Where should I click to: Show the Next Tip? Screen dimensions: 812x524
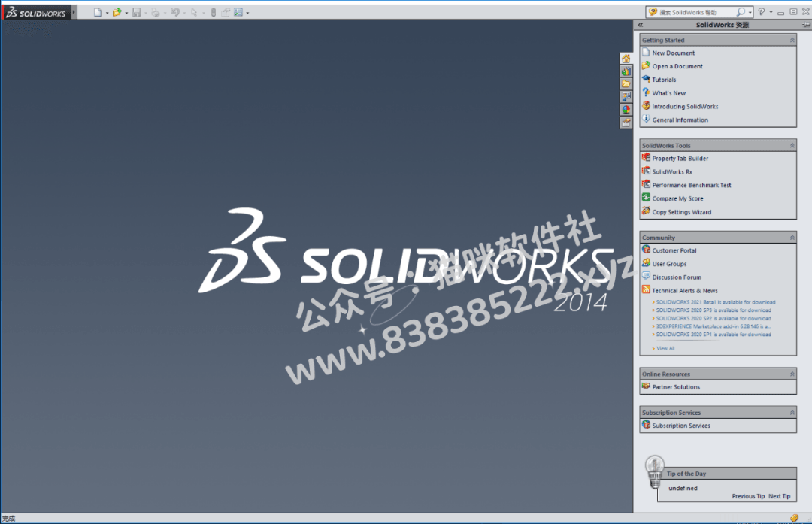coord(779,496)
